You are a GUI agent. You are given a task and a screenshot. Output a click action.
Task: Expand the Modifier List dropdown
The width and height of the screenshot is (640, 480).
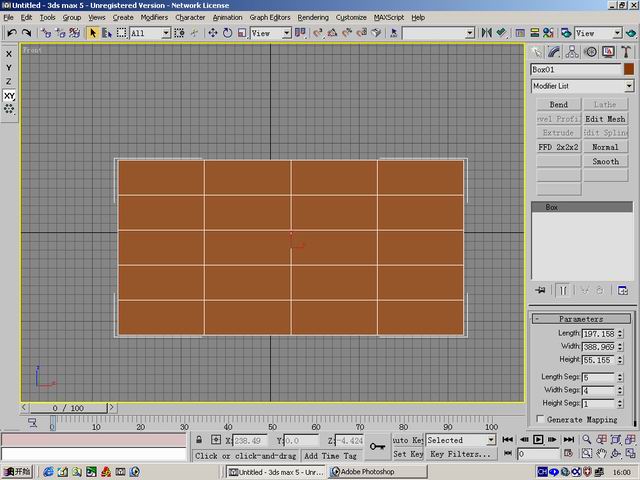tap(629, 86)
